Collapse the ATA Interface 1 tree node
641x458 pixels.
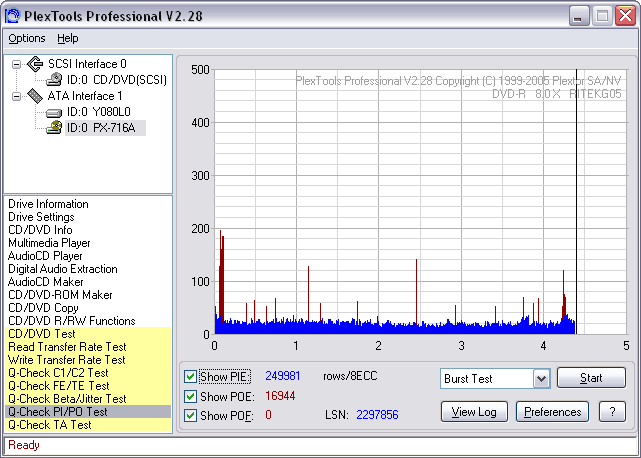click(x=16, y=97)
